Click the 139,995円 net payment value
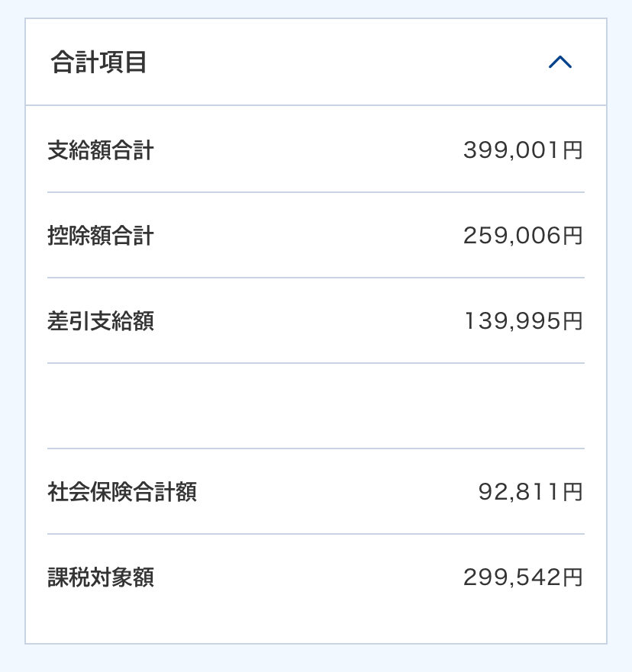This screenshot has width=632, height=672. pyautogui.click(x=524, y=321)
